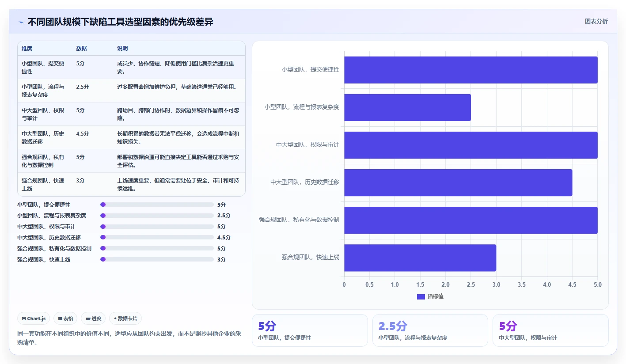This screenshot has height=364, width=626.
Task: Click description starting 上线速度重要
Action: point(178,184)
